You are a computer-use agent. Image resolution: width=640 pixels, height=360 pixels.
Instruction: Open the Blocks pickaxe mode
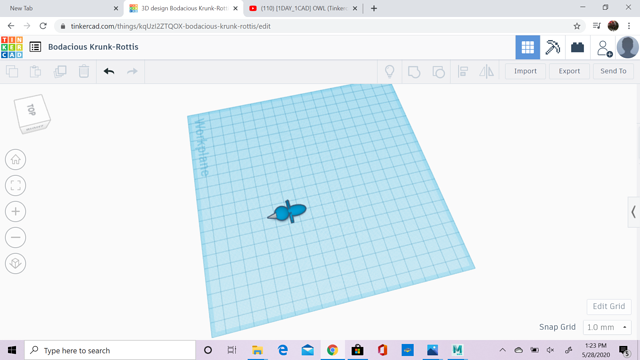coord(553,47)
